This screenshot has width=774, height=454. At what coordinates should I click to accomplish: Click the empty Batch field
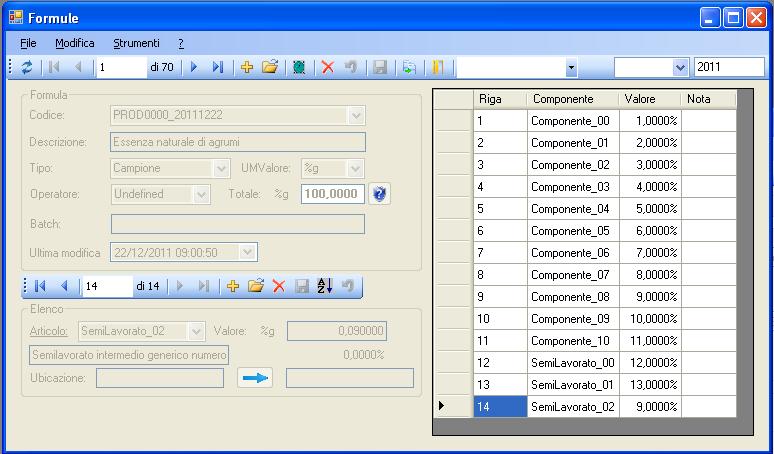coord(238,224)
